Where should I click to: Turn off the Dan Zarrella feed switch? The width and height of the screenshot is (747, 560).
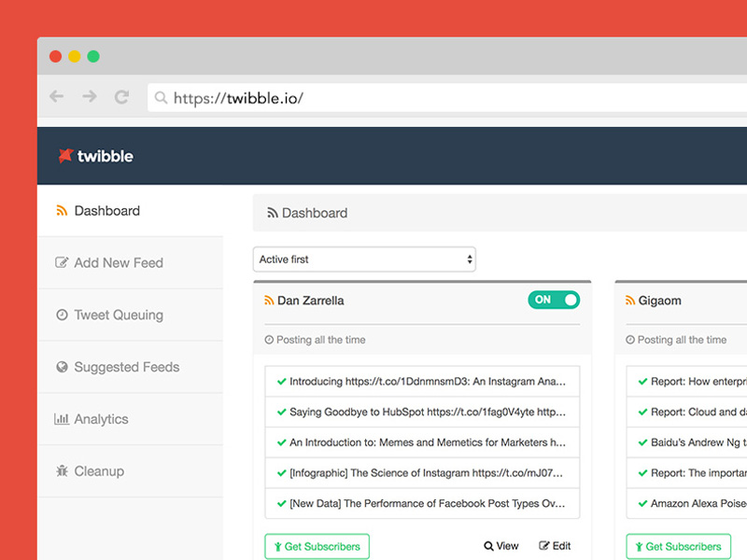point(554,300)
